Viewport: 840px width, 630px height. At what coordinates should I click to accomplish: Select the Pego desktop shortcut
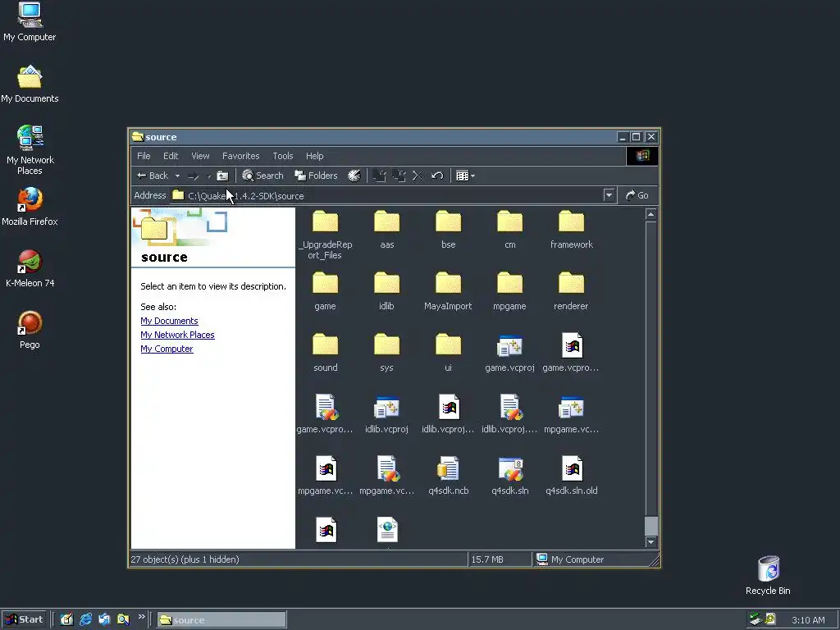point(30,330)
